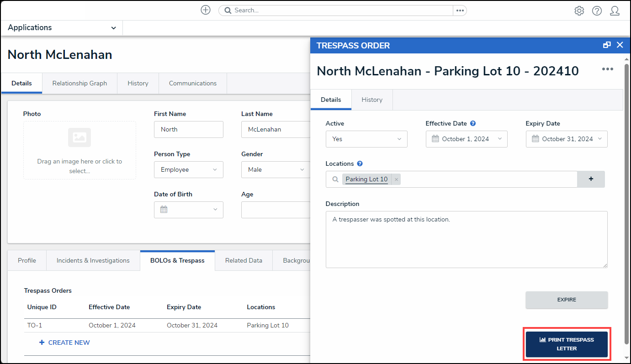
Task: Open the user profile icon
Action: [x=615, y=11]
